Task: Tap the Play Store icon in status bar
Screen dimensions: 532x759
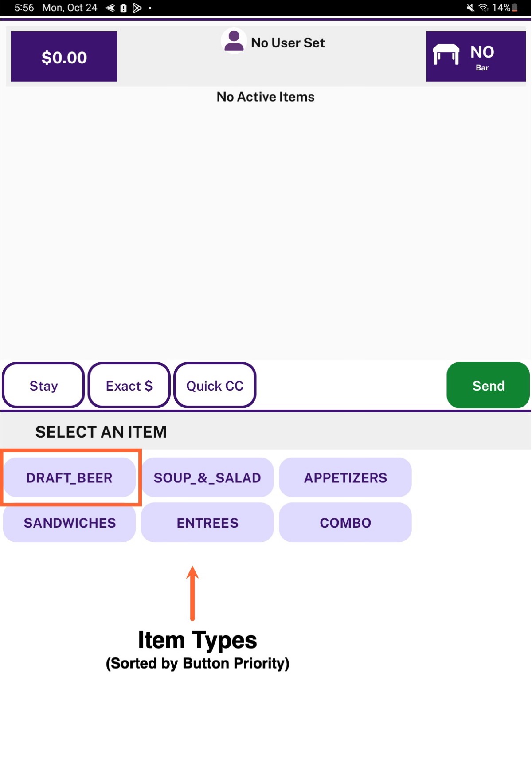Action: [137, 8]
